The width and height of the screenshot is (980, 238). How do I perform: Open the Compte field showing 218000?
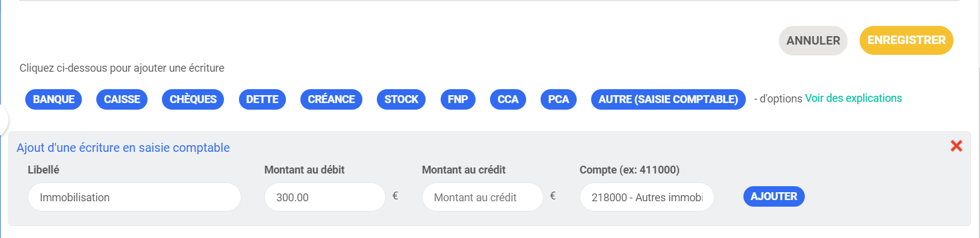647,197
